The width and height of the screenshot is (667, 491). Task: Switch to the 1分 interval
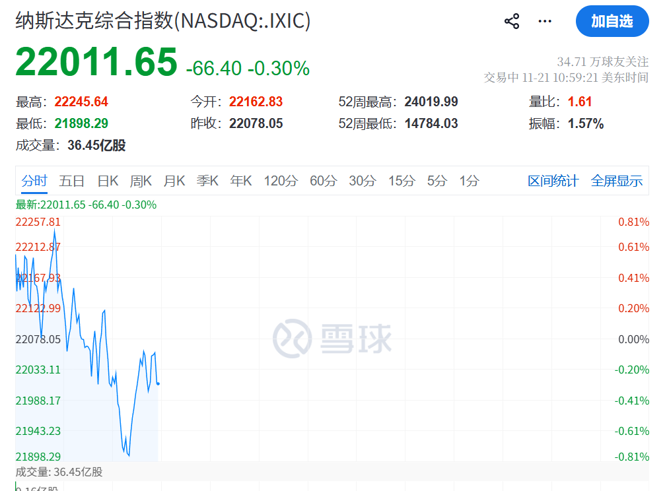469,181
